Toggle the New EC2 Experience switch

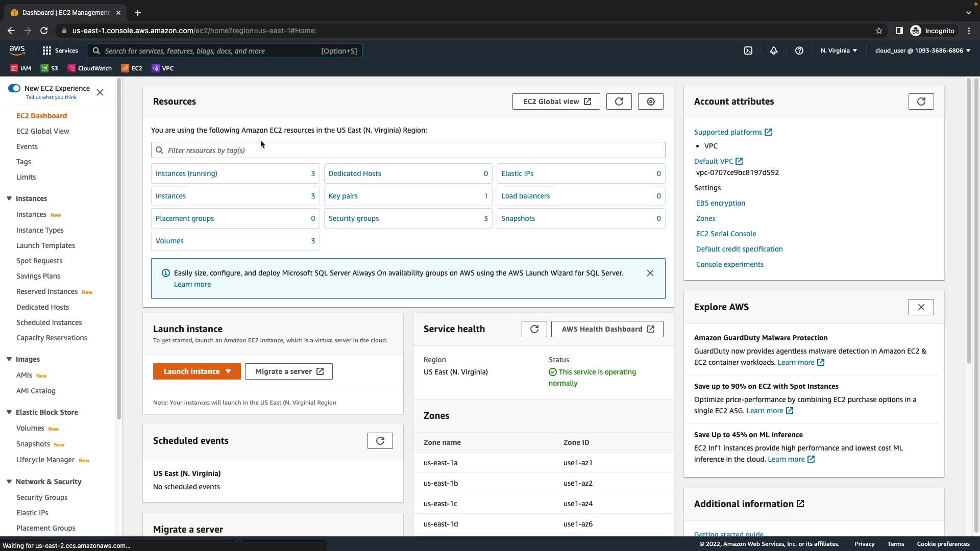(x=14, y=88)
